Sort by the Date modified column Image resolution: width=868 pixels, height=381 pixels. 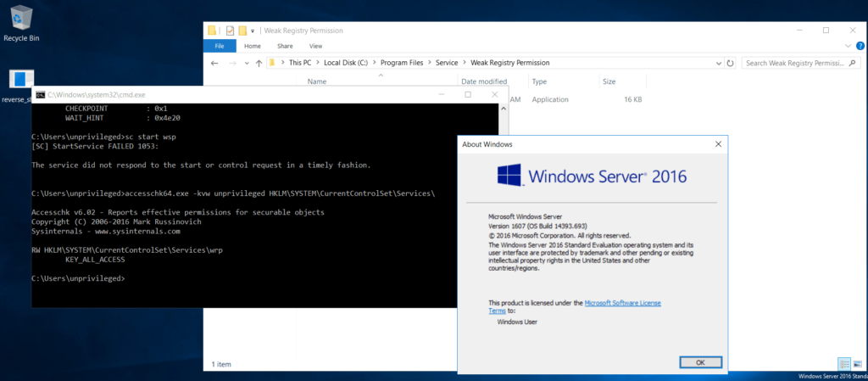click(484, 81)
